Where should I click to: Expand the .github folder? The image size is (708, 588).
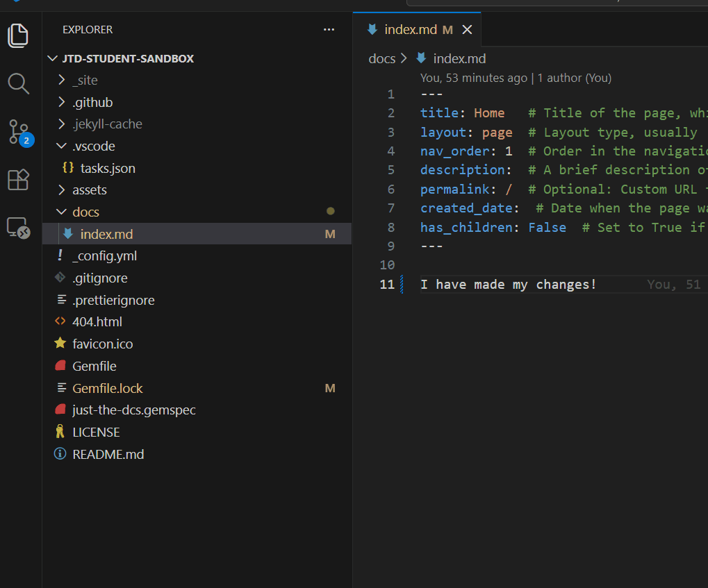click(92, 103)
